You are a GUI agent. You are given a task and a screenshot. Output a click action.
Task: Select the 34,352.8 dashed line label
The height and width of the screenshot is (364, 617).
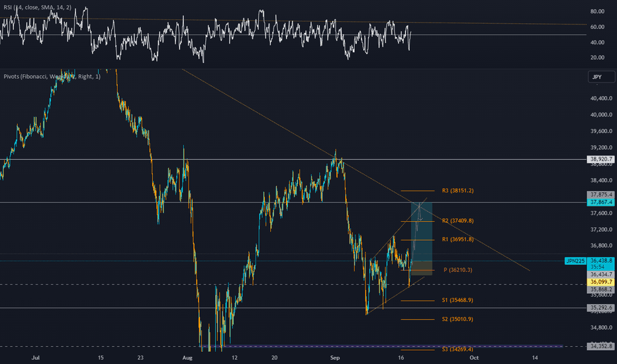600,346
